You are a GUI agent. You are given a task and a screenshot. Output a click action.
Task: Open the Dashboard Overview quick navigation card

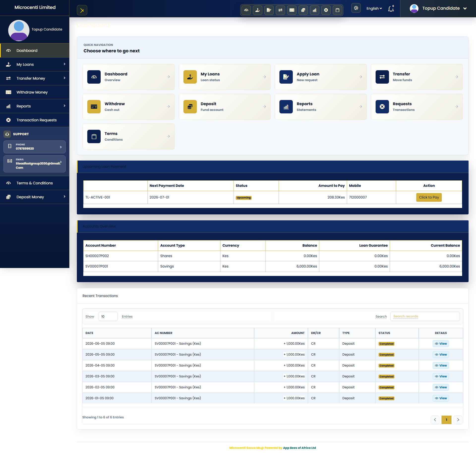click(x=129, y=77)
